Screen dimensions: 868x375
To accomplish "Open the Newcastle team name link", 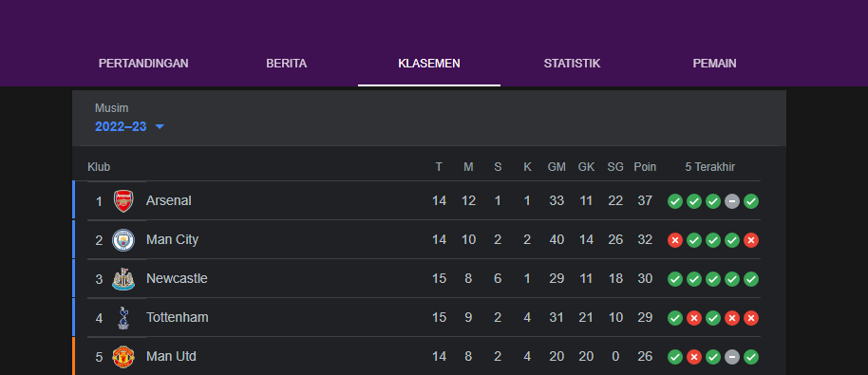I will 177,279.
